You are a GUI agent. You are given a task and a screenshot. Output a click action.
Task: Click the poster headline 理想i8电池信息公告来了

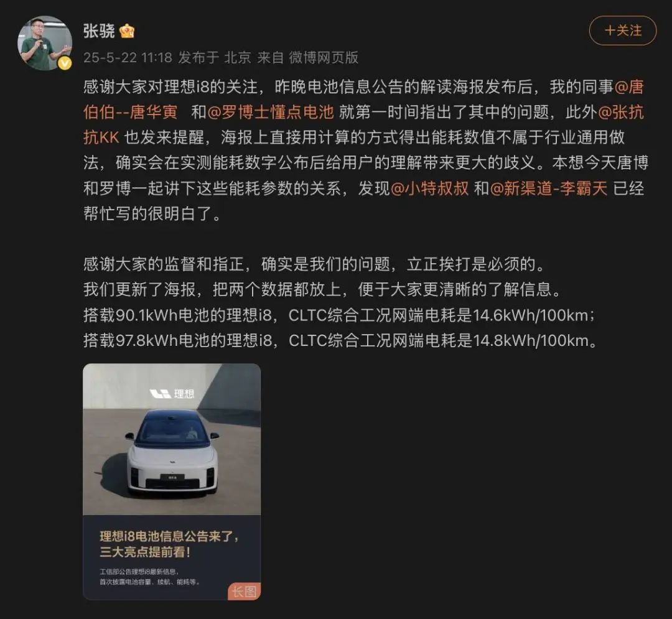pos(169,536)
